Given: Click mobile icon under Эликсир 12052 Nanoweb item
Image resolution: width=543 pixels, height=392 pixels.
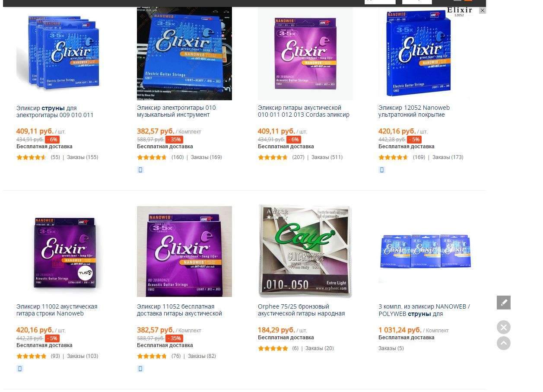Looking at the screenshot, I should click(x=382, y=170).
